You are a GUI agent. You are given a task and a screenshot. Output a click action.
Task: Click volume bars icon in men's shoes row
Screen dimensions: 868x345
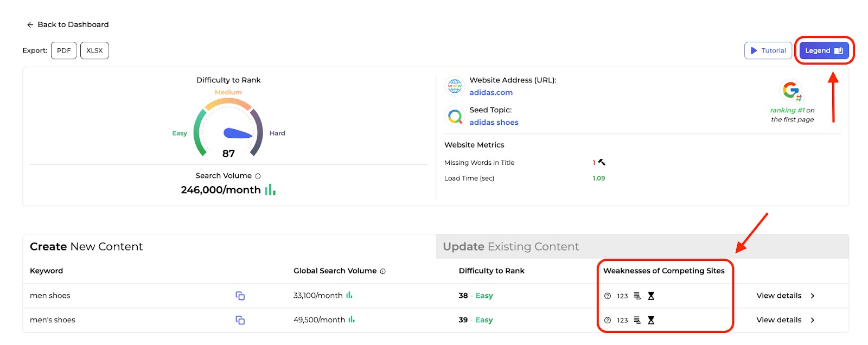352,320
